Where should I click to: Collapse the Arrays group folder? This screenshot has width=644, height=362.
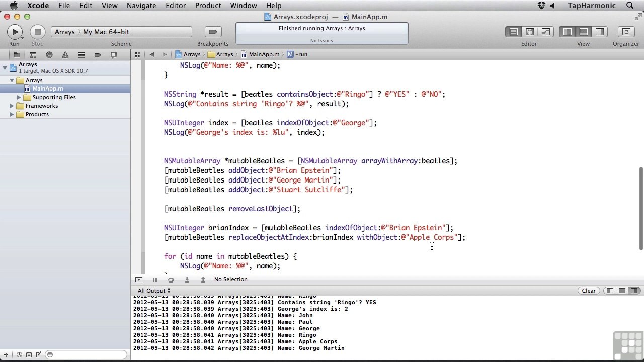12,80
